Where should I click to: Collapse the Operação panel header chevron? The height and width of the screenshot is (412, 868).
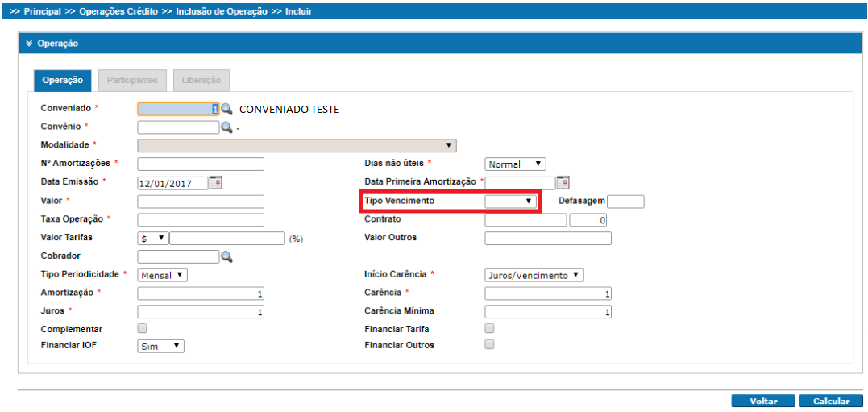[x=29, y=44]
